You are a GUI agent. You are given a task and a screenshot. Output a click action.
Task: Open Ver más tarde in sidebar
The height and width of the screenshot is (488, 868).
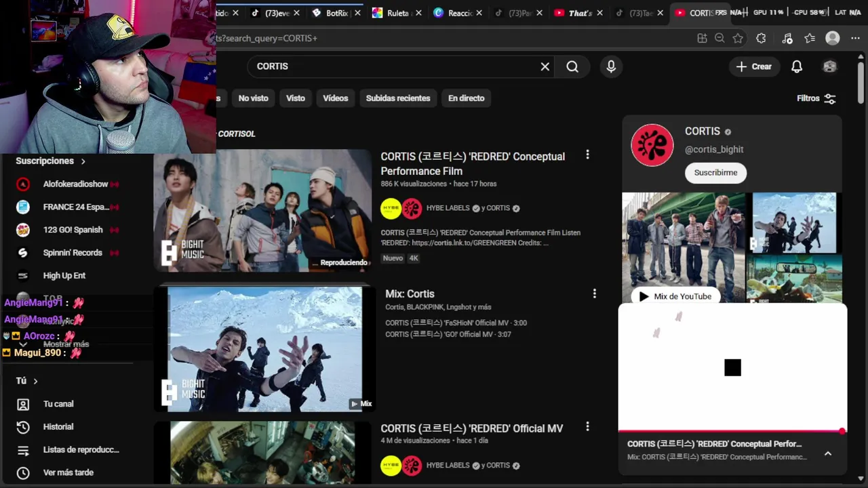tap(68, 473)
